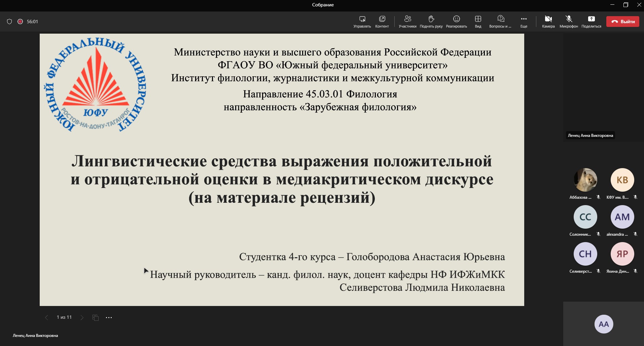
Task: Select the Яхина participant avatar ЯР
Action: tap(622, 254)
